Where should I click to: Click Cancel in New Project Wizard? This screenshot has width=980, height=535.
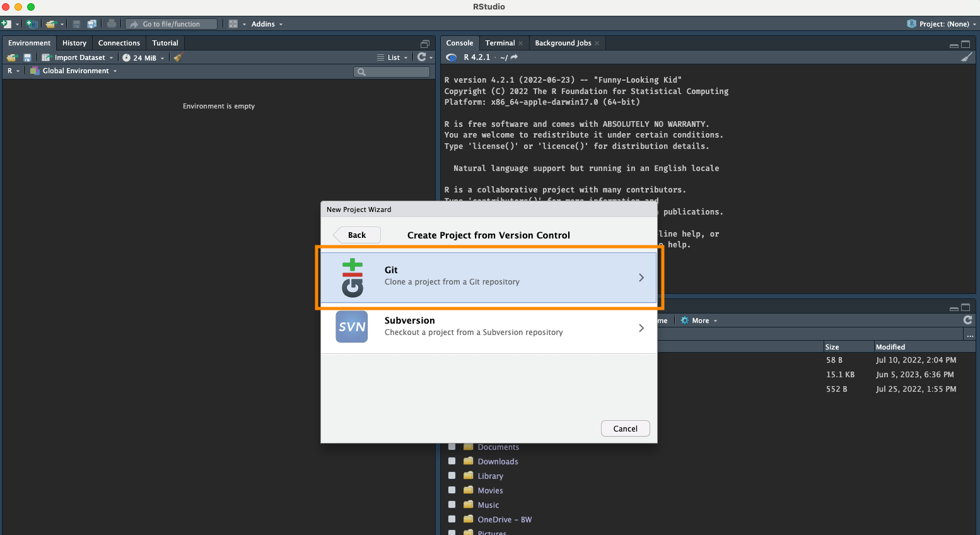tap(625, 428)
